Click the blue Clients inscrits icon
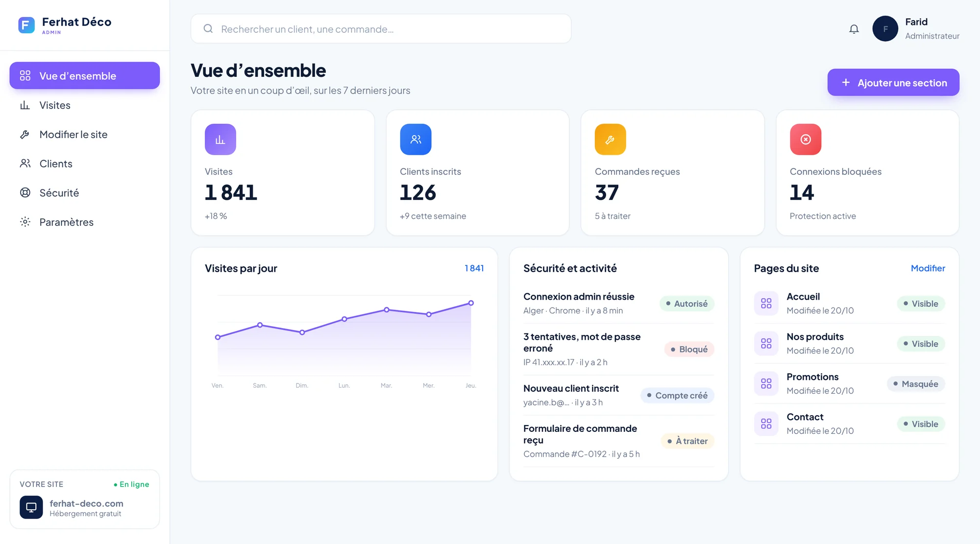This screenshot has height=544, width=980. click(x=416, y=140)
